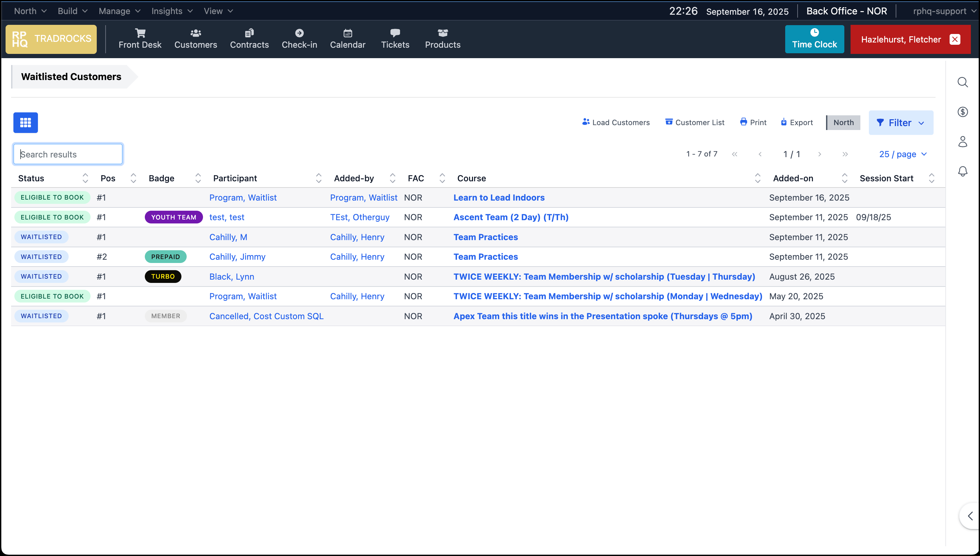Viewport: 980px width, 556px height.
Task: Click the magnifier search icon in sidebar
Action: [x=962, y=82]
